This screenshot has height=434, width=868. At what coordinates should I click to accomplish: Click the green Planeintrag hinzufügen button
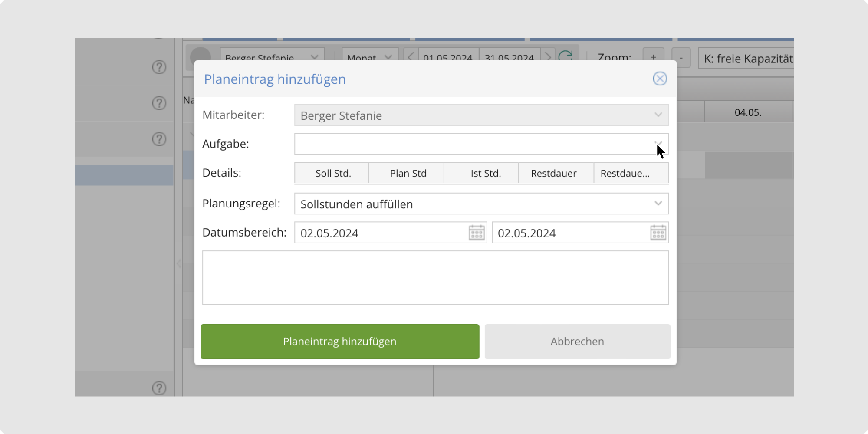pyautogui.click(x=340, y=342)
